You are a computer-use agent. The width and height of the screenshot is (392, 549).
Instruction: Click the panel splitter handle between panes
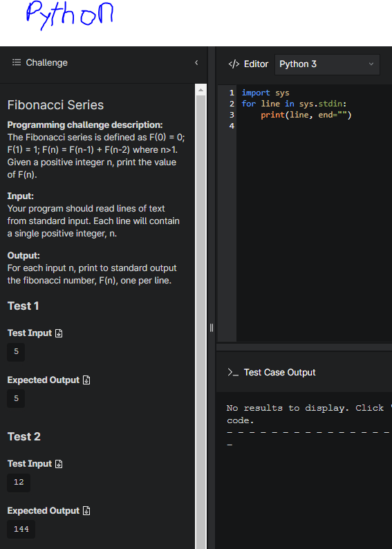[212, 328]
